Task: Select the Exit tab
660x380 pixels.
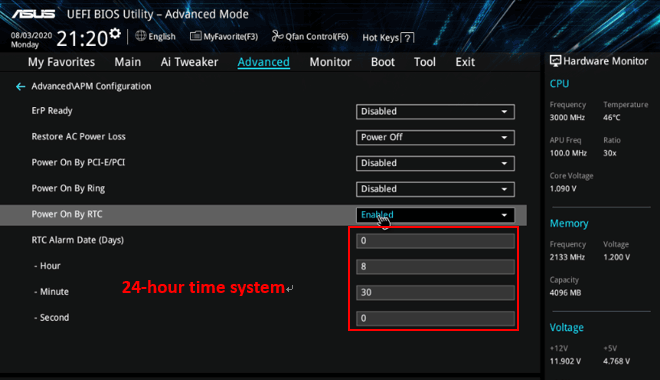Action: (465, 62)
